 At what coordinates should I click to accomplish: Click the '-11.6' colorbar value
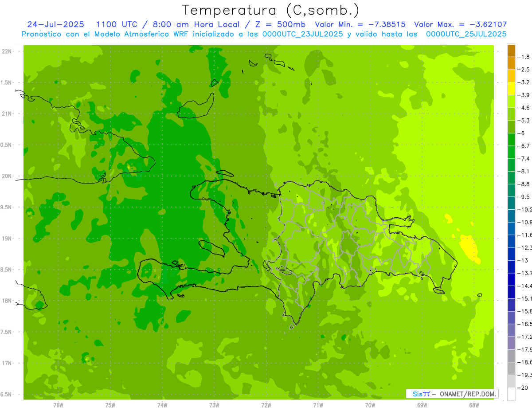point(525,235)
